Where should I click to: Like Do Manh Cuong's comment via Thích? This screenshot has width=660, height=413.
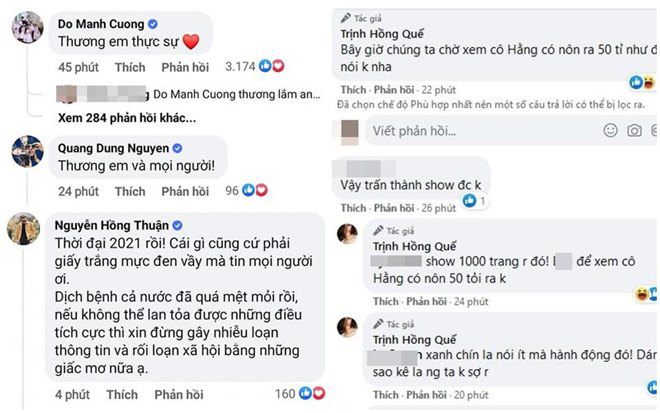129,67
